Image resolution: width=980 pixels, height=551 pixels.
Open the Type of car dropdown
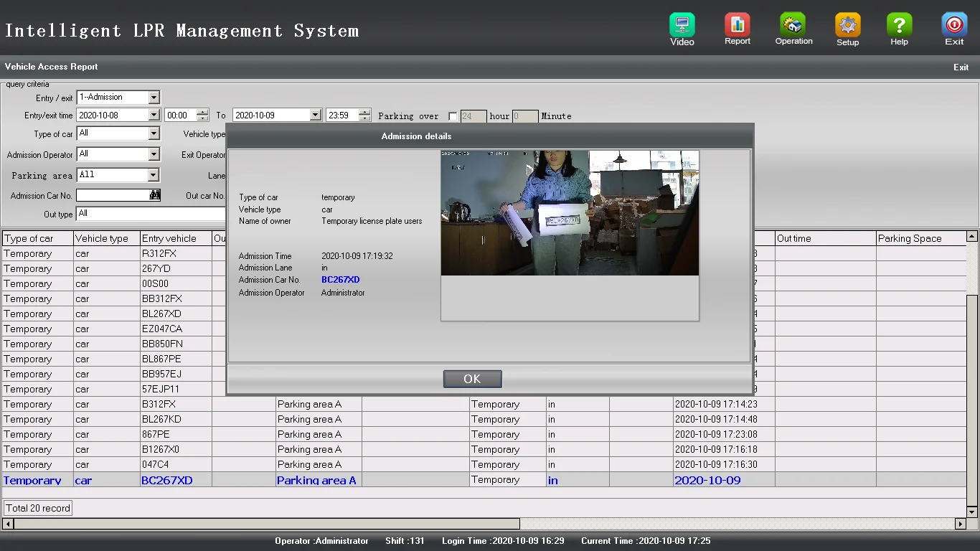point(154,133)
